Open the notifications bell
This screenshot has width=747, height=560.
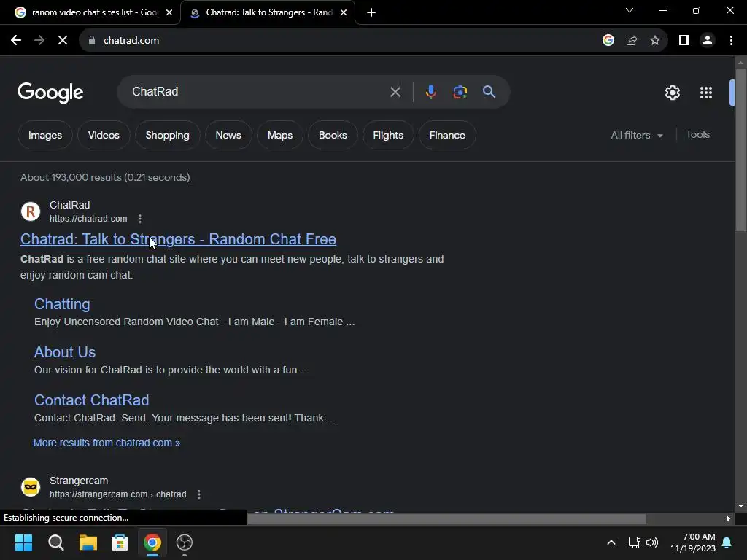727,542
